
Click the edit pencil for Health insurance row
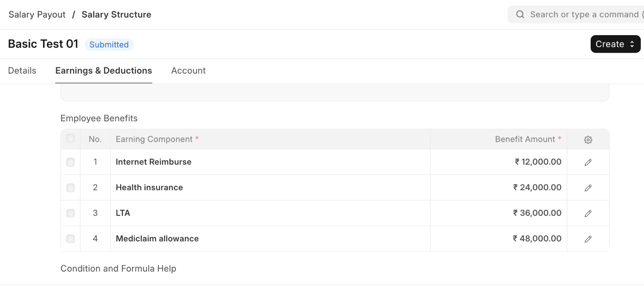pos(588,188)
